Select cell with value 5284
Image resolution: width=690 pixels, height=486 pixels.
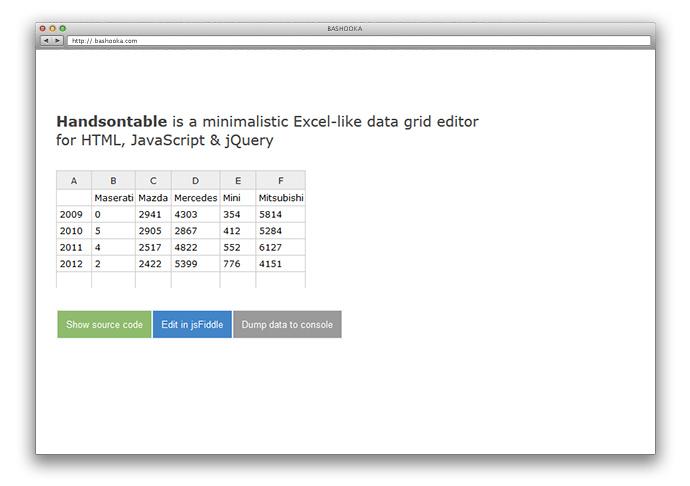click(x=280, y=231)
